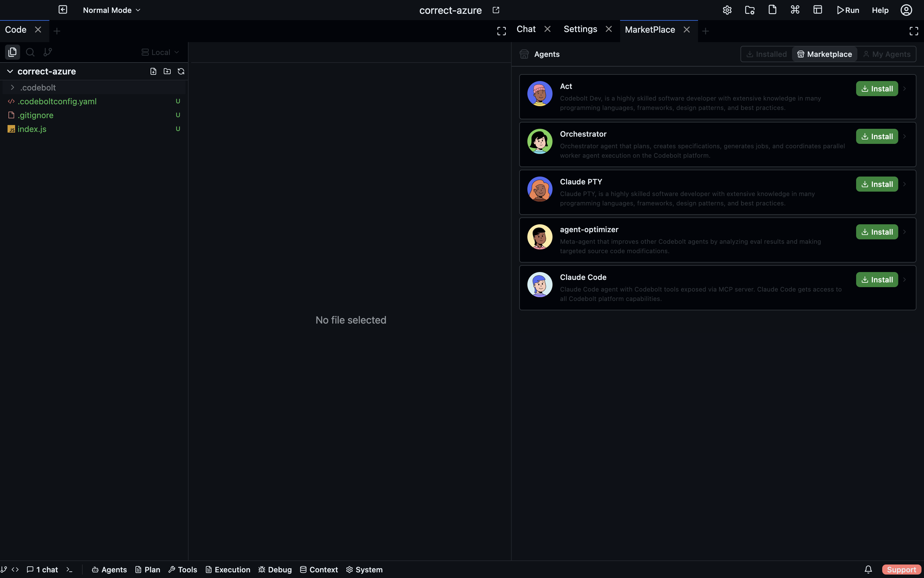Open Agents panel from bottom bar
The width and height of the screenshot is (924, 578).
[109, 570]
